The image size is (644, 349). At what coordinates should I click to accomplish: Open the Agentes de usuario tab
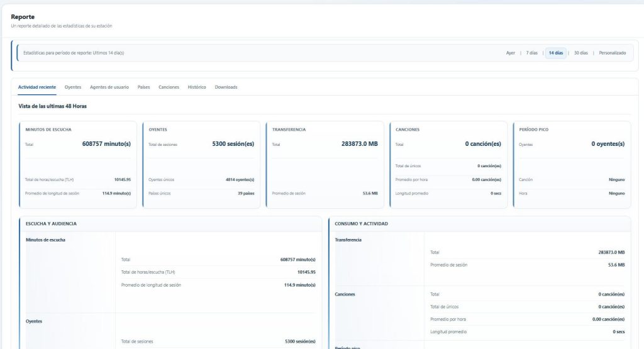[109, 87]
